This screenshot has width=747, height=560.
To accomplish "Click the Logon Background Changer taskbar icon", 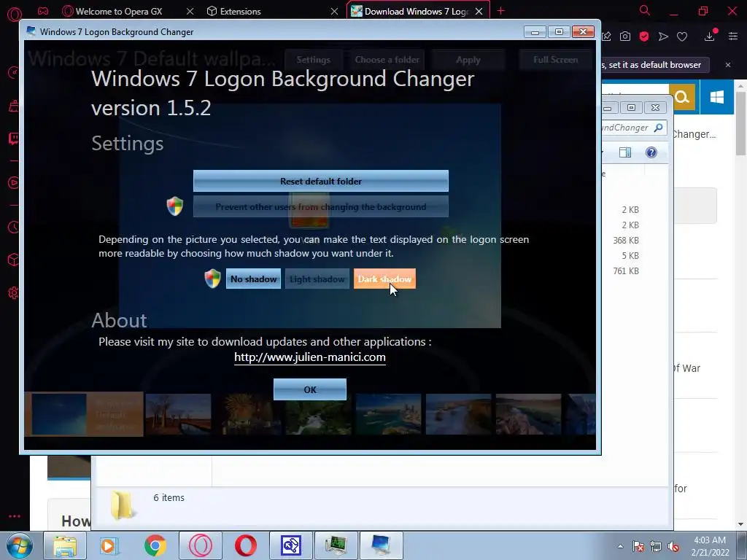I will pyautogui.click(x=382, y=545).
